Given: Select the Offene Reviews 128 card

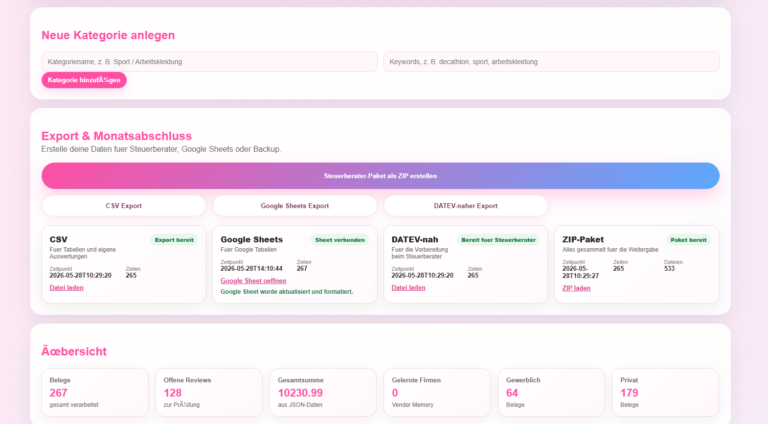Looking at the screenshot, I should [x=209, y=393].
